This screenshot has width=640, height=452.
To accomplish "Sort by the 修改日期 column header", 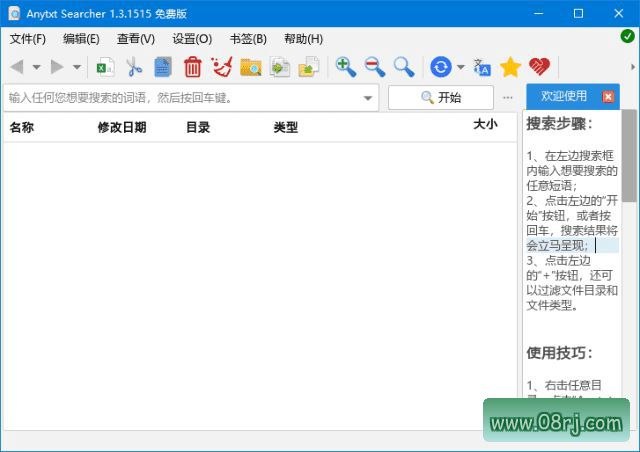I will [x=122, y=127].
